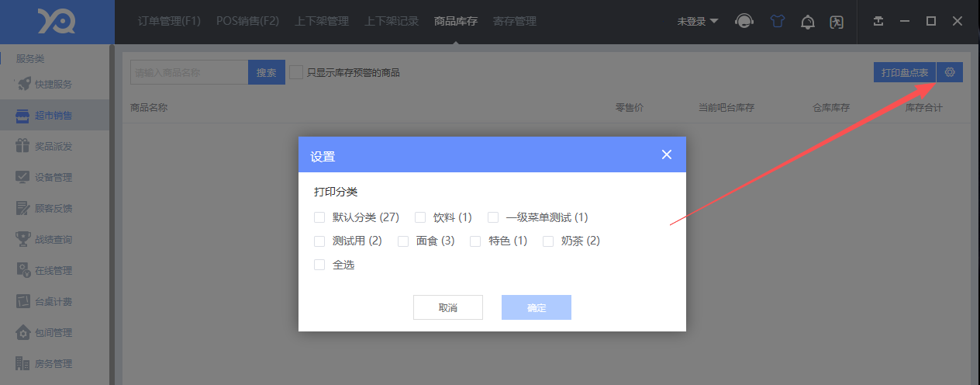The height and width of the screenshot is (385, 980).
Task: Check the 默认分类 (27) checkbox
Action: click(319, 217)
